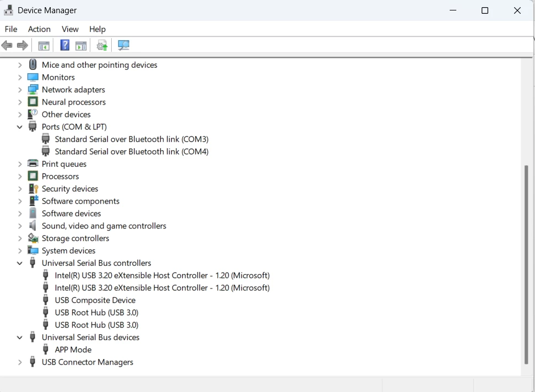Expand the USB Connector Managers chevron
This screenshot has width=535, height=392.
(20, 362)
